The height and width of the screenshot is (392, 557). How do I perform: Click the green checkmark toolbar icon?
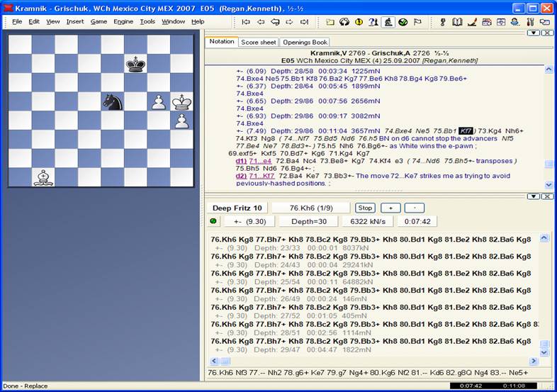(x=403, y=22)
